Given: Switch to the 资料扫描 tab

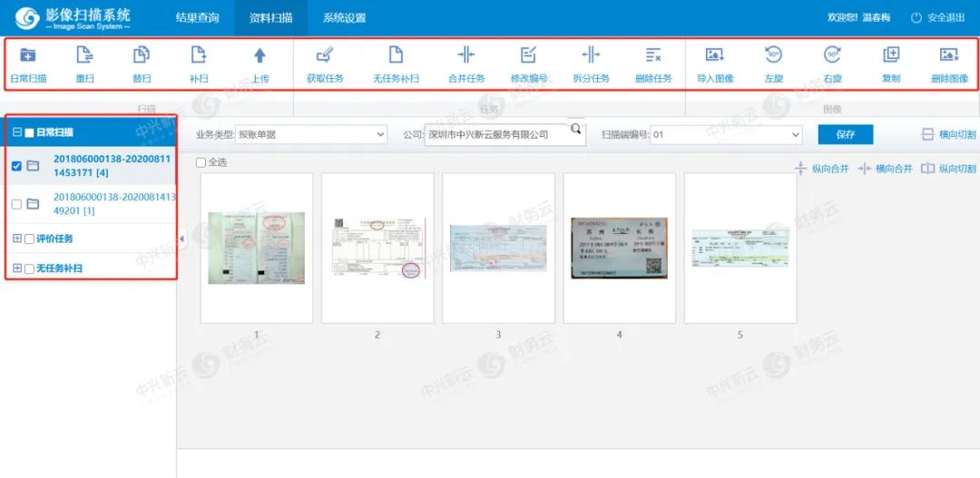Looking at the screenshot, I should click(271, 18).
